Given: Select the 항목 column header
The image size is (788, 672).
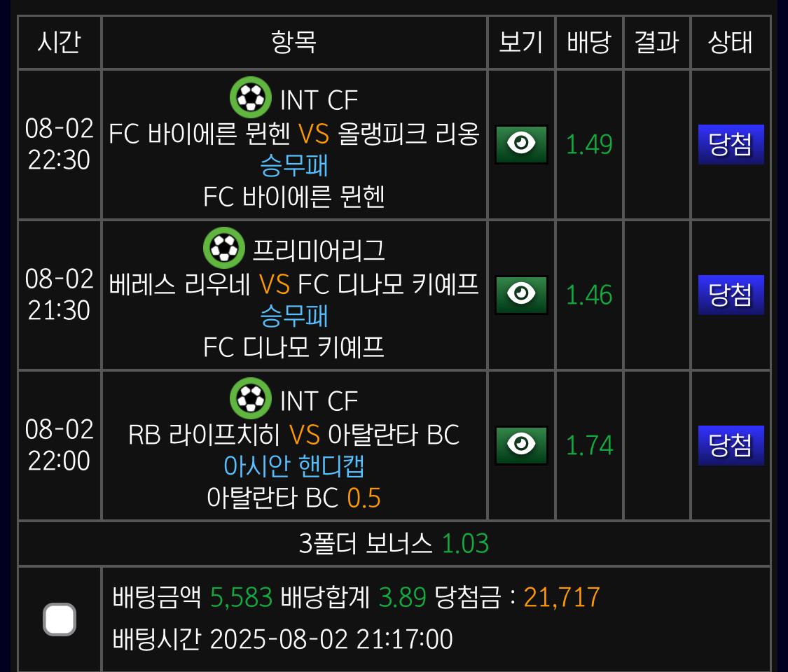Looking at the screenshot, I should click(294, 42).
